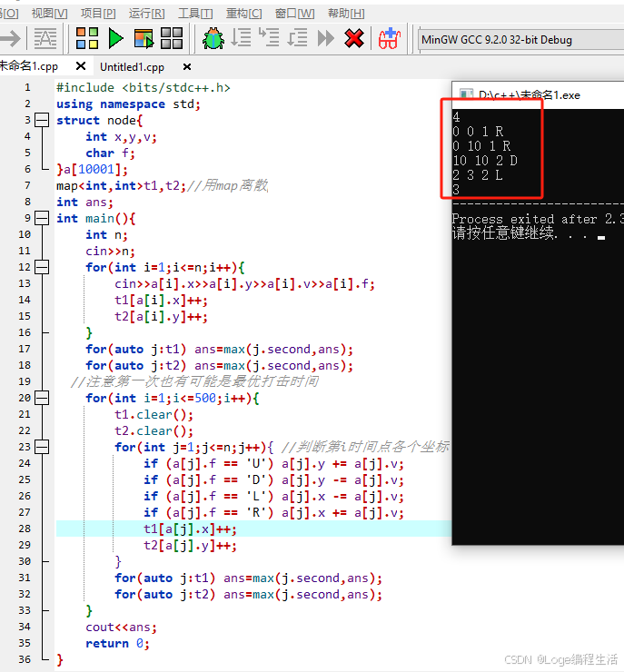Click the green Run triangle icon
624x672 pixels.
(115, 38)
